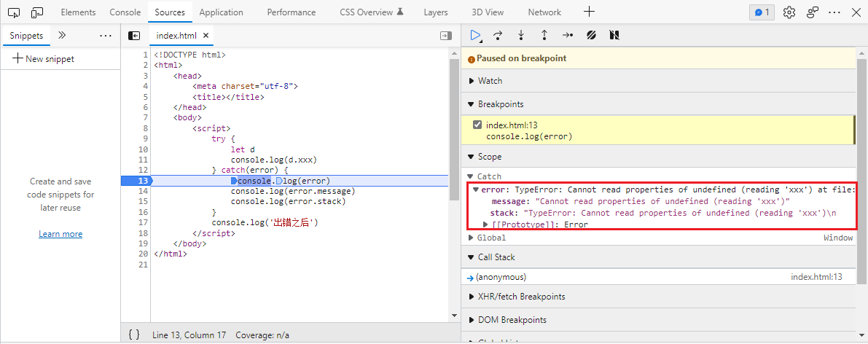Click the Coverage: n/a status text
Image resolution: width=868 pixels, height=344 pixels.
point(262,335)
